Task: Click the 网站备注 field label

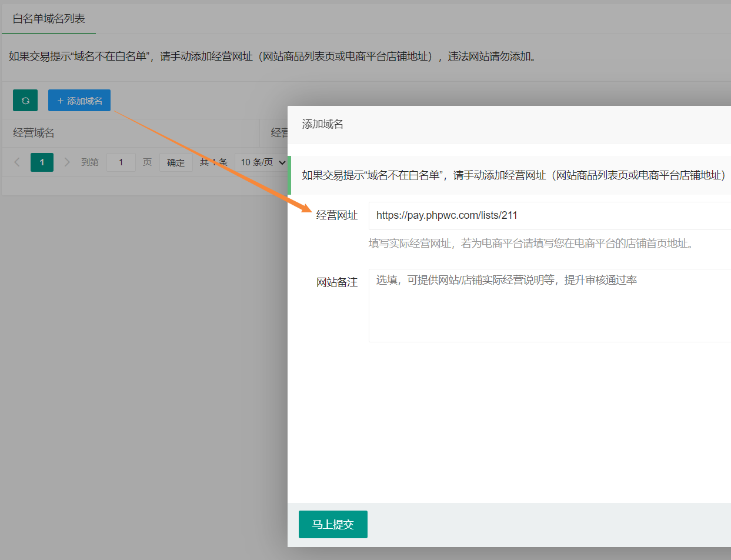Action: tap(337, 282)
